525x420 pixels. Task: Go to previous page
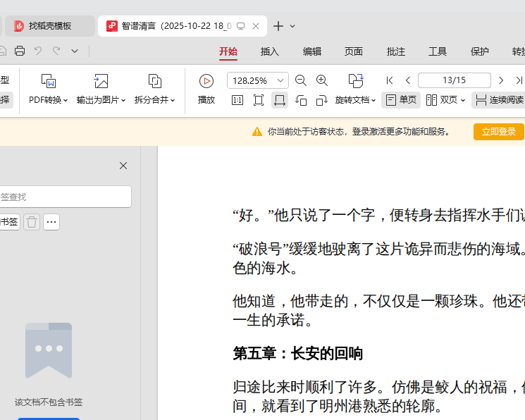coord(407,80)
